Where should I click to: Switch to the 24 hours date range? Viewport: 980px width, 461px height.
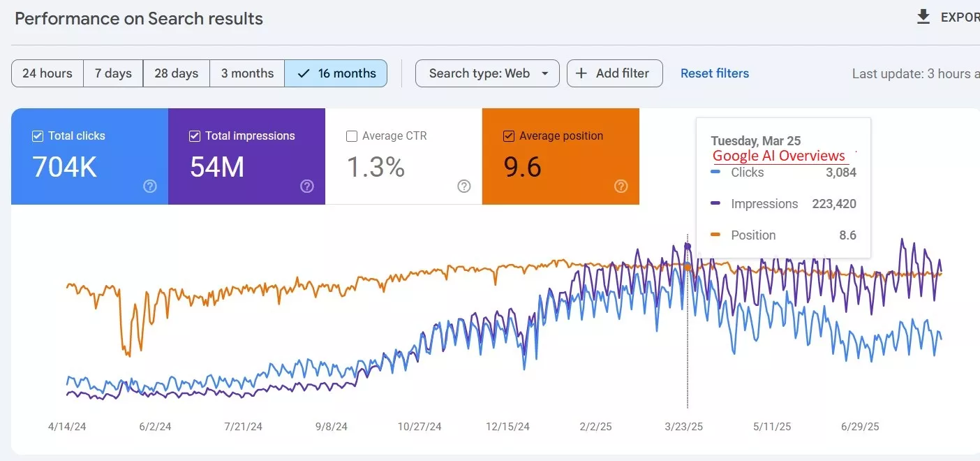(x=47, y=73)
